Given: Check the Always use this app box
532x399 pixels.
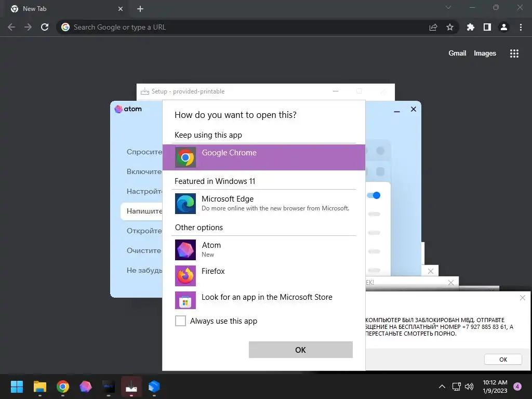Looking at the screenshot, I should tap(180, 321).
